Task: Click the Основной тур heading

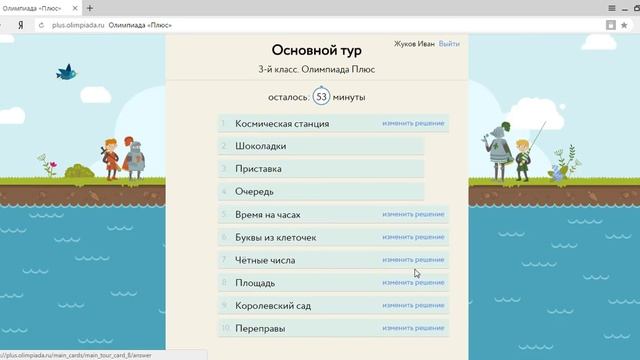Action: click(x=317, y=50)
